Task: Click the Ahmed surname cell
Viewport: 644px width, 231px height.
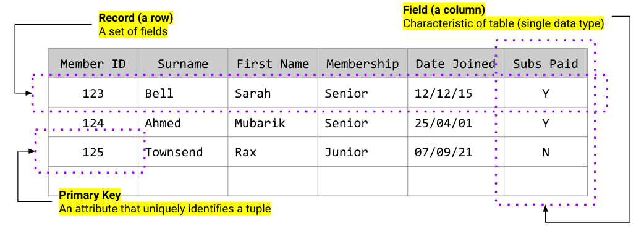Action: coord(183,123)
